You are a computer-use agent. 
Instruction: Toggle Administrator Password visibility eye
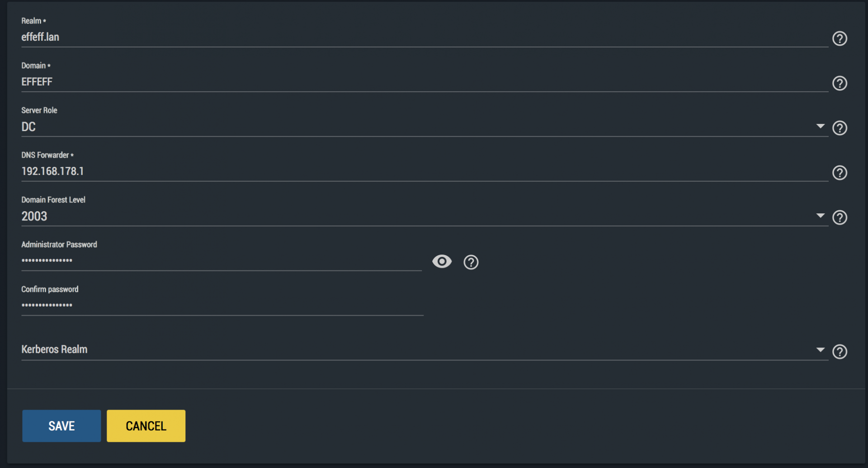tap(442, 261)
